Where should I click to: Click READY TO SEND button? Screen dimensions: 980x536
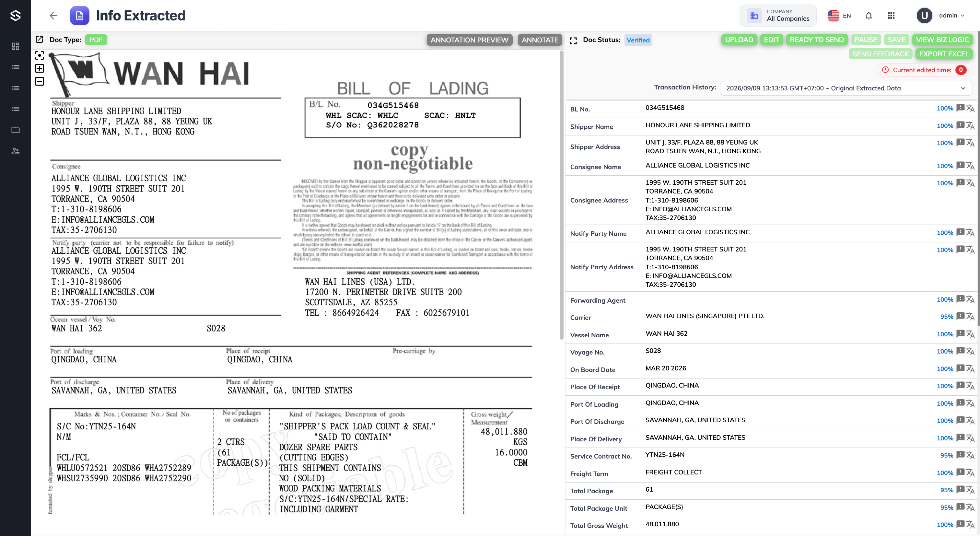(816, 40)
